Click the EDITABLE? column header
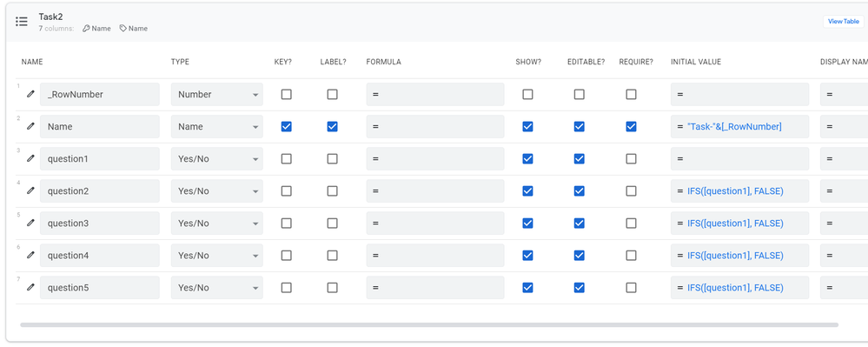868x347 pixels. coord(586,62)
